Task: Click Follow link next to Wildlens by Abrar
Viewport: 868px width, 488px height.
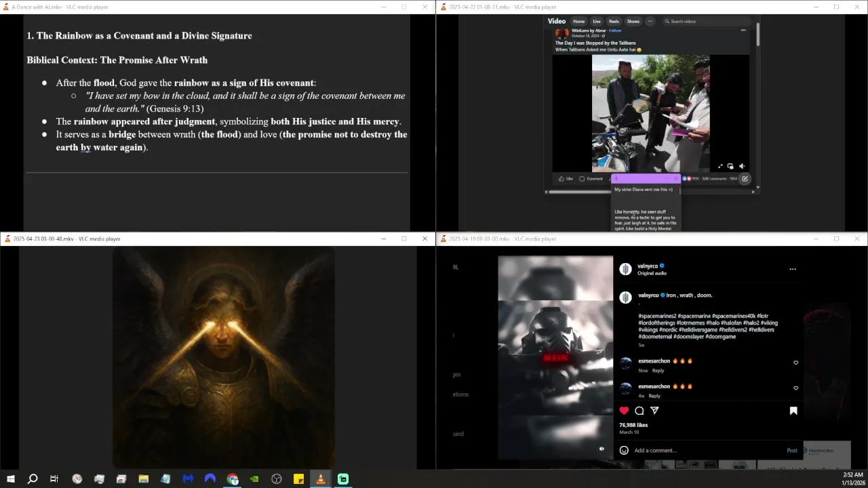Action: click(x=615, y=30)
